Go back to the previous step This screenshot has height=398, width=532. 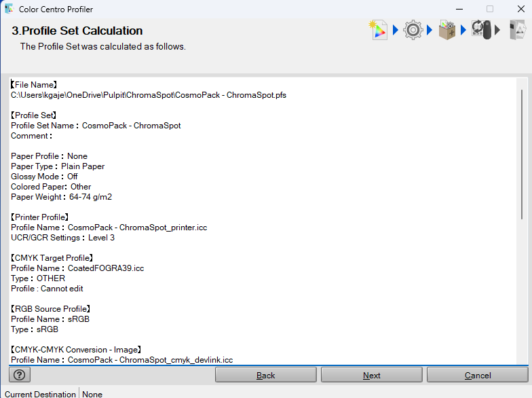pos(266,375)
